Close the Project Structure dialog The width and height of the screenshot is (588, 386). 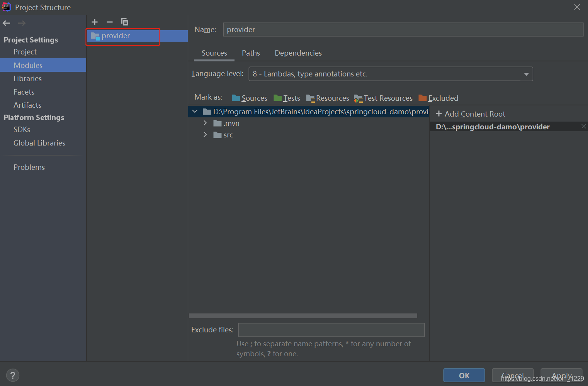[577, 7]
